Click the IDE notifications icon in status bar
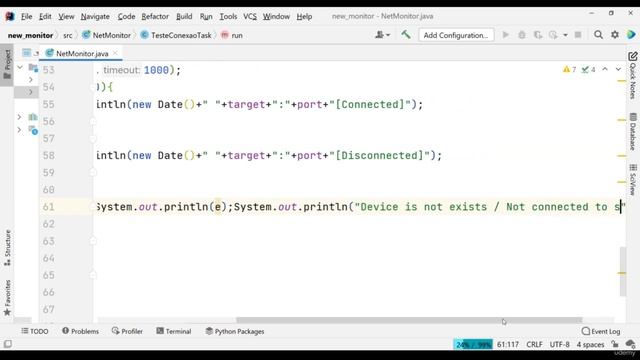The height and width of the screenshot is (360, 640). (630, 344)
